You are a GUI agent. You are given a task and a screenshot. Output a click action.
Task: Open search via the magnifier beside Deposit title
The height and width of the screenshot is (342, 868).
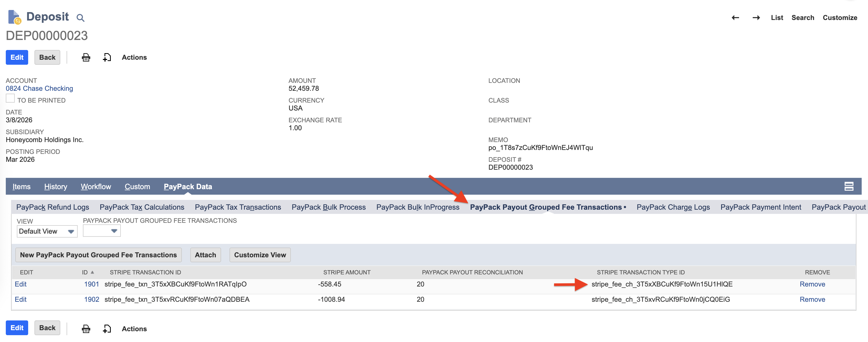tap(80, 17)
